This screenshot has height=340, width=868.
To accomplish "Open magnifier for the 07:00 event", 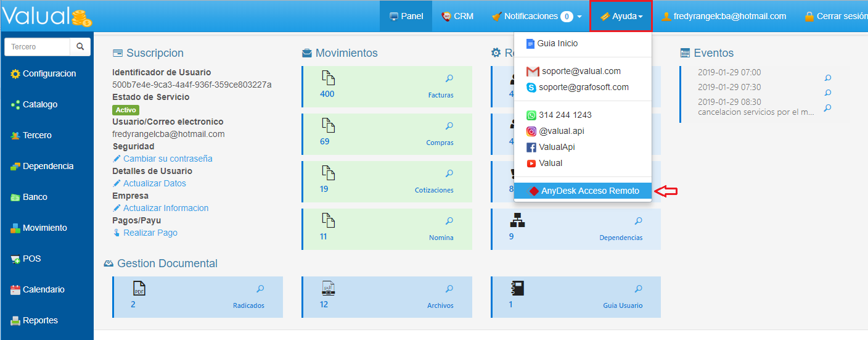I will click(x=828, y=78).
